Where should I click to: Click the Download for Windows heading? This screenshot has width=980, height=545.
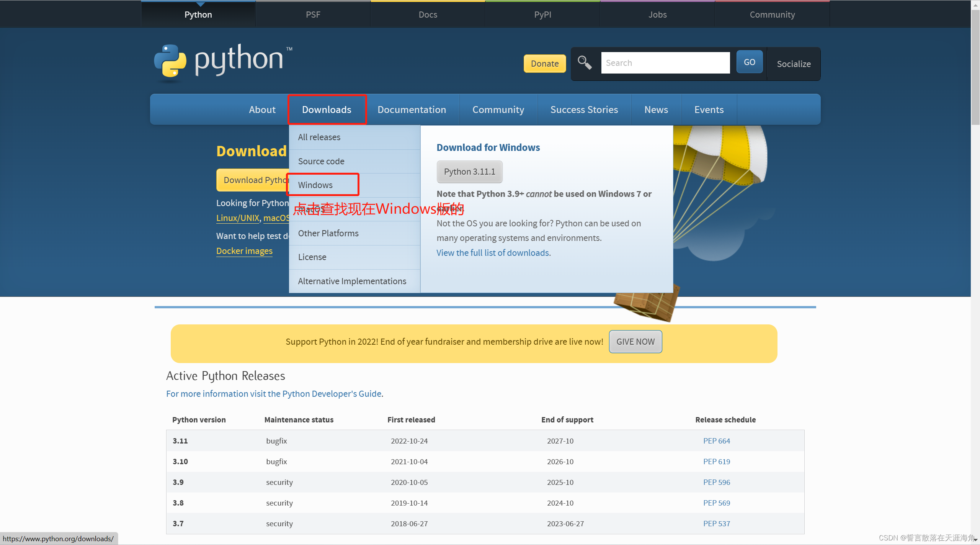488,147
